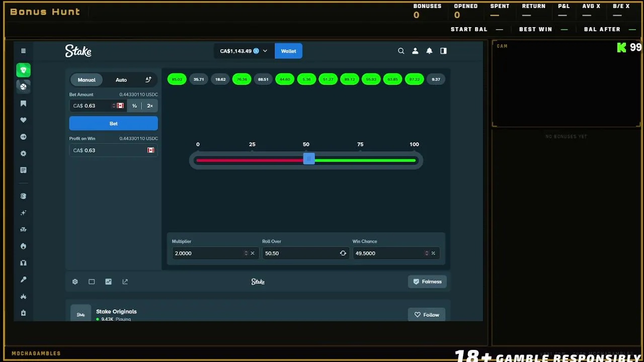Toggle theatre mode rectangle icon
The height and width of the screenshot is (362, 644).
(92, 282)
